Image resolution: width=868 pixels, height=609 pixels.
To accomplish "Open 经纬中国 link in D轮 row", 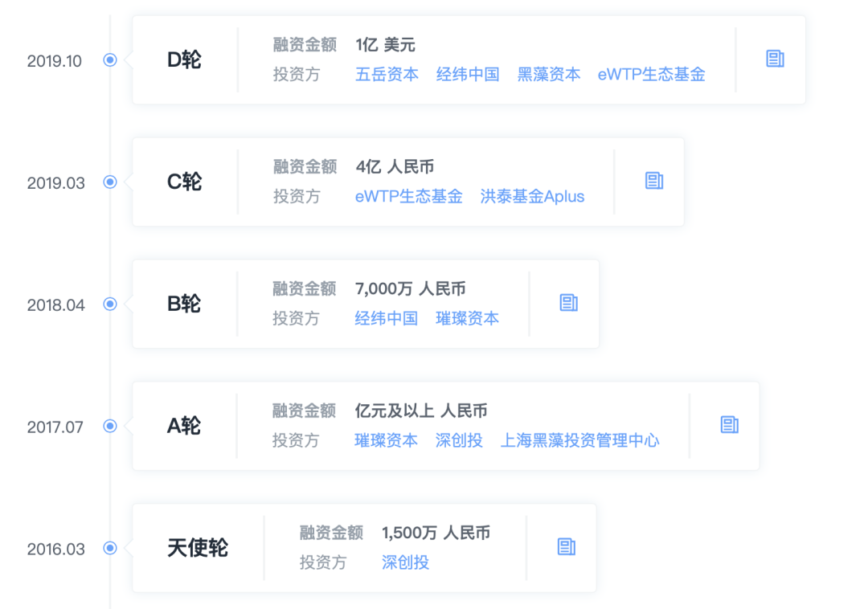I will 468,75.
